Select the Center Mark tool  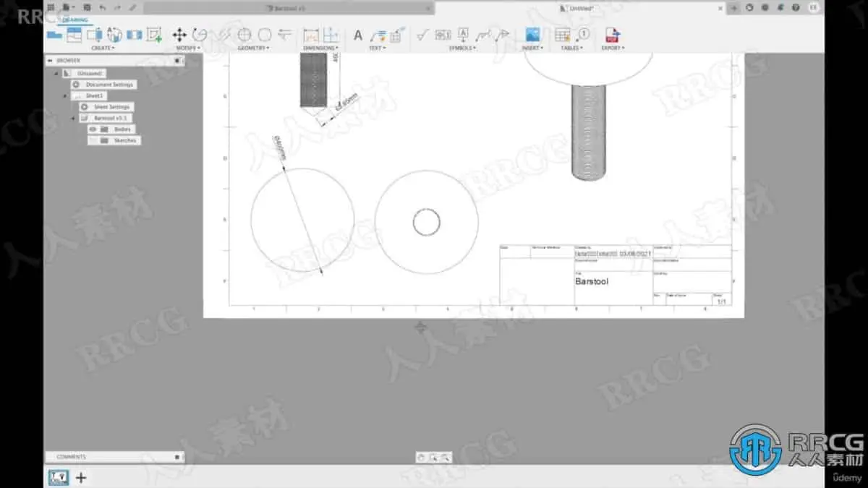click(244, 34)
